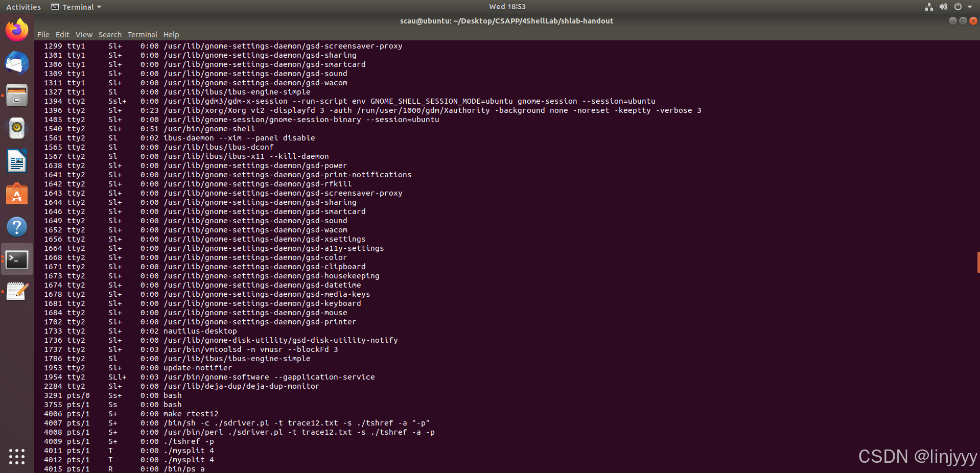Image resolution: width=980 pixels, height=473 pixels.
Task: Open the Help menu
Action: [171, 35]
